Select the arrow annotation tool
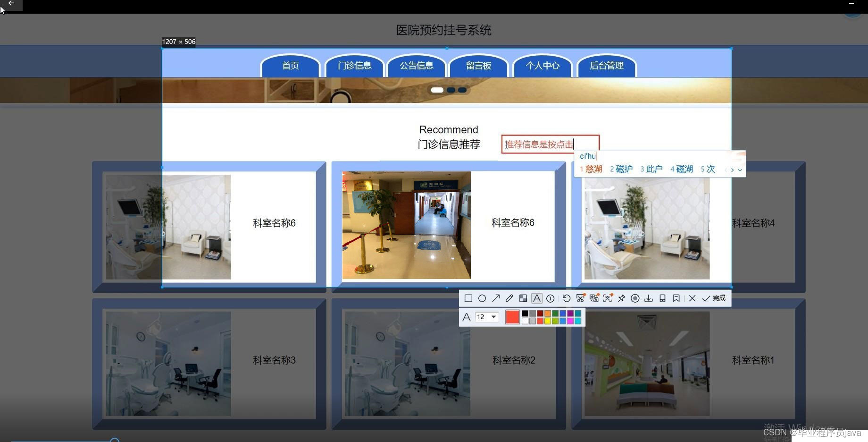868x442 pixels. (495, 298)
